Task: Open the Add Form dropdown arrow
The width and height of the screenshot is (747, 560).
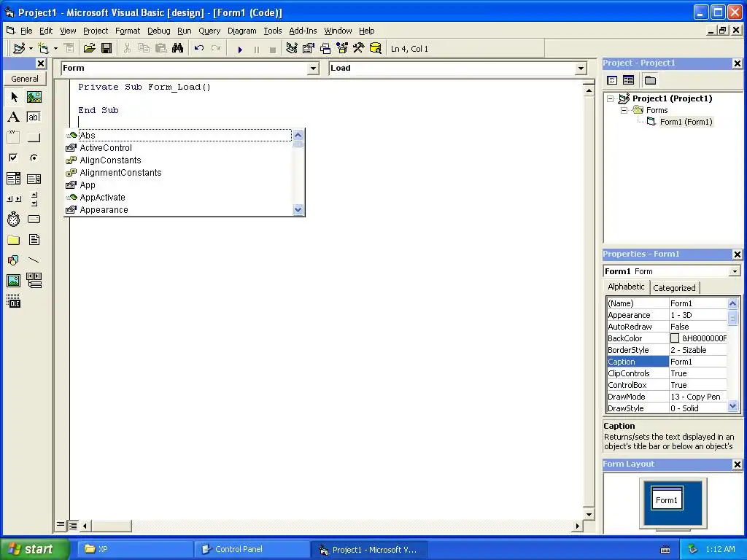Action: pyautogui.click(x=55, y=49)
